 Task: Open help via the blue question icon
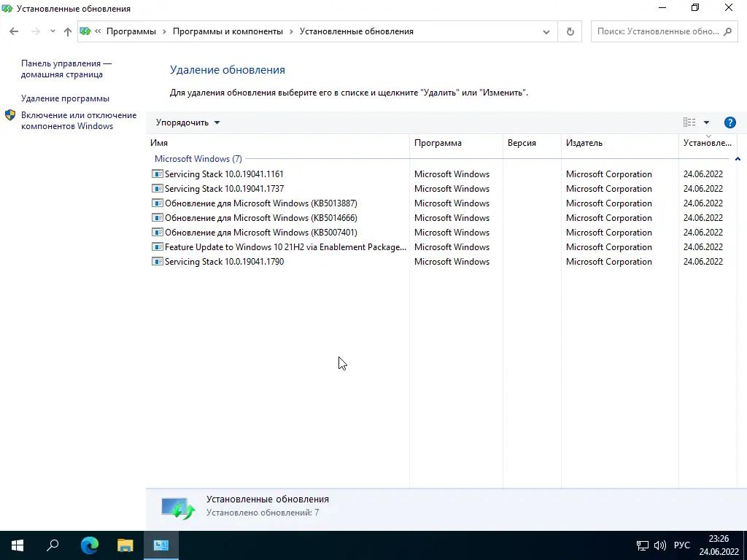729,122
